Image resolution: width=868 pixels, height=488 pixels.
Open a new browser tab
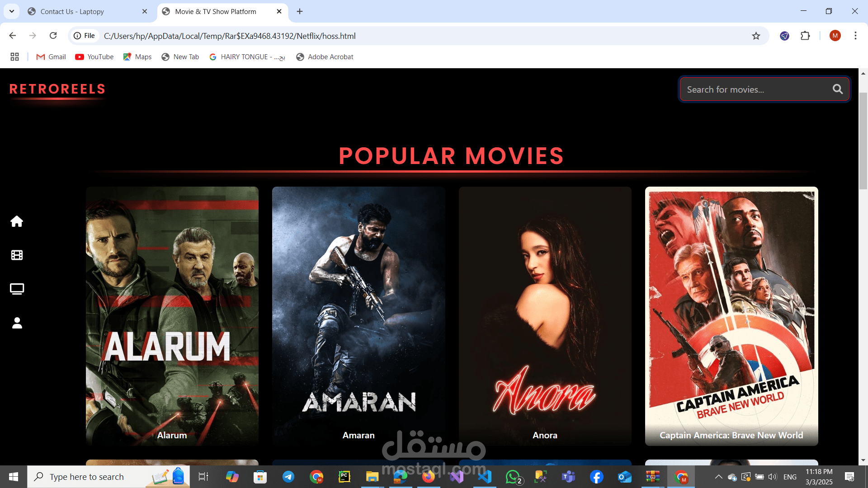coord(300,12)
